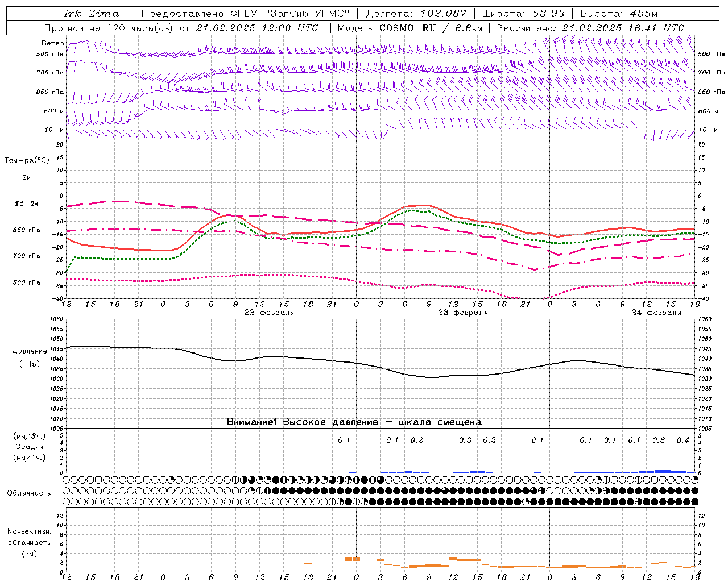Image resolution: width=728 pixels, height=582 pixels.
Task: Click the warning Внимание! Высокое давление — шкала смещена
Action: (x=354, y=422)
